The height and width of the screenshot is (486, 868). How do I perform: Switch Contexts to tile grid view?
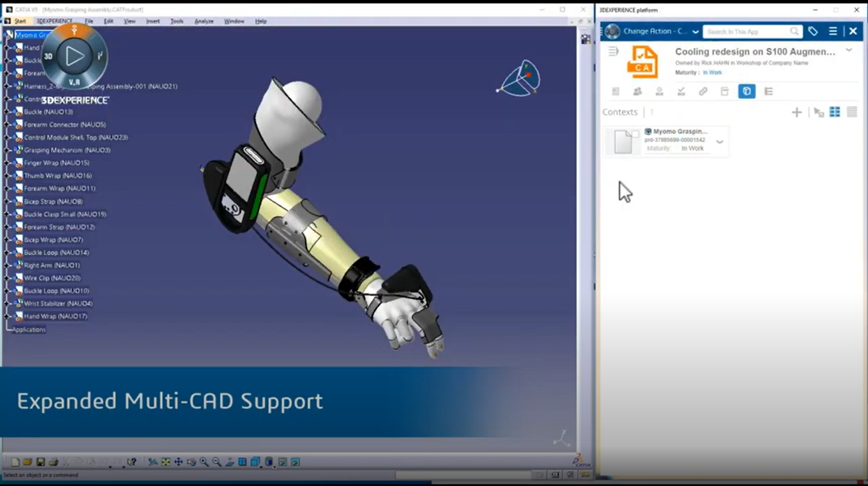[x=835, y=113]
